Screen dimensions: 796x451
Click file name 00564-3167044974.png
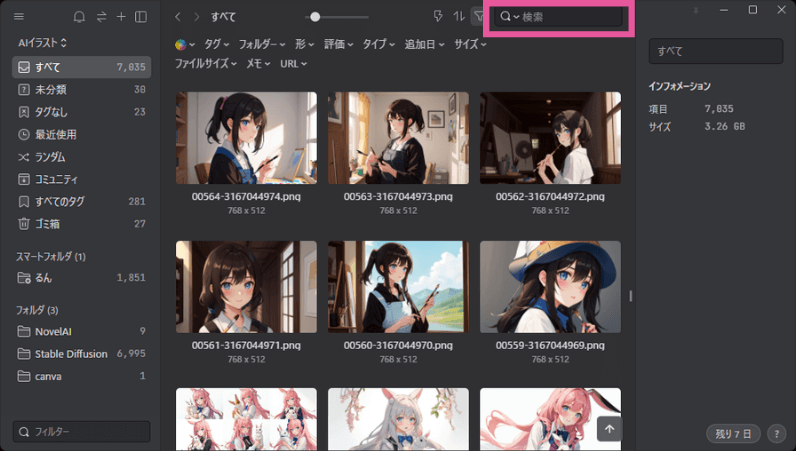[246, 197]
